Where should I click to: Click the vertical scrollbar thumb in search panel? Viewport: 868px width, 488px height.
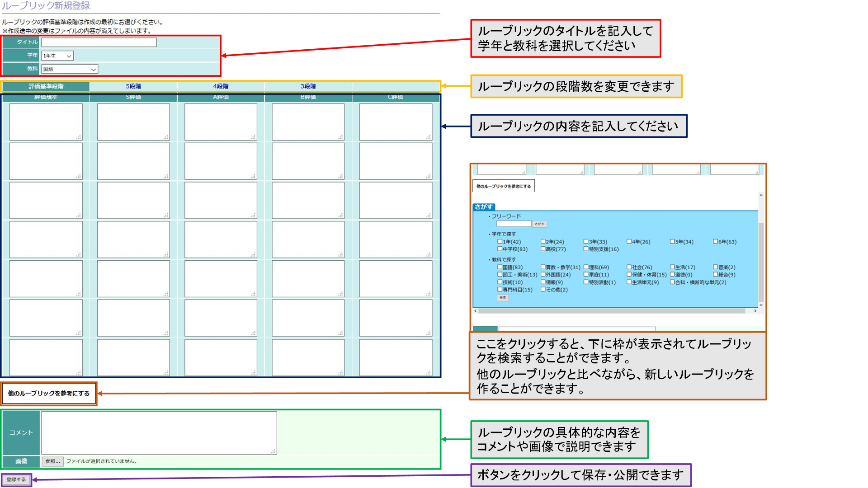pyautogui.click(x=761, y=262)
